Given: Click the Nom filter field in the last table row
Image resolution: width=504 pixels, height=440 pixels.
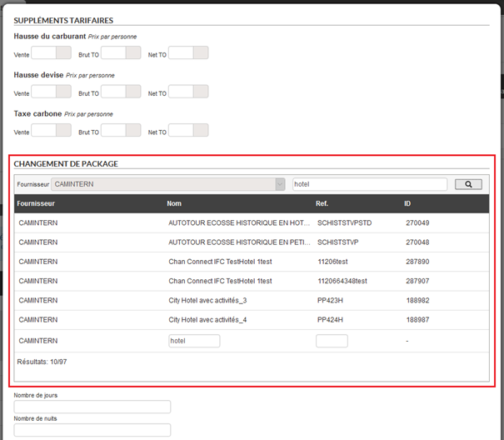Looking at the screenshot, I should point(194,341).
